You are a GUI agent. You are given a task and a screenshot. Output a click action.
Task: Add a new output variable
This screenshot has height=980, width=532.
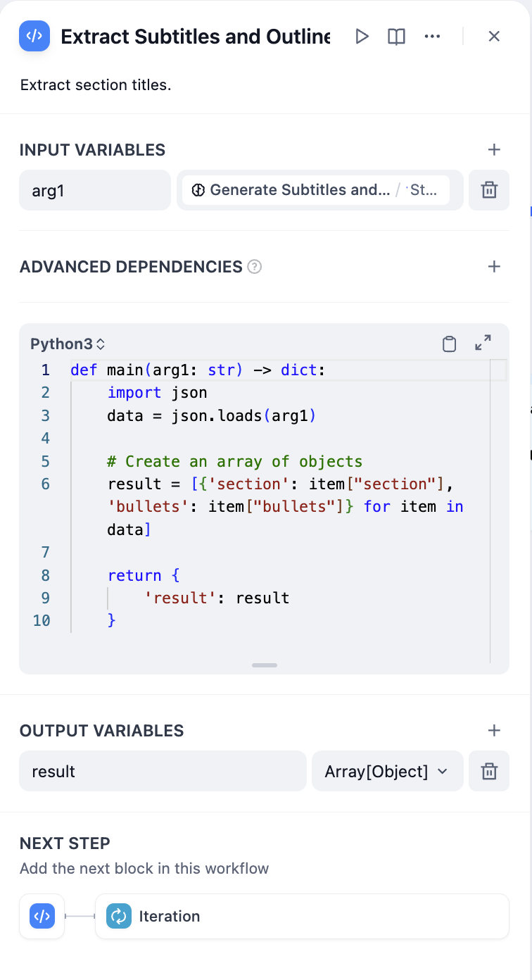(x=494, y=731)
